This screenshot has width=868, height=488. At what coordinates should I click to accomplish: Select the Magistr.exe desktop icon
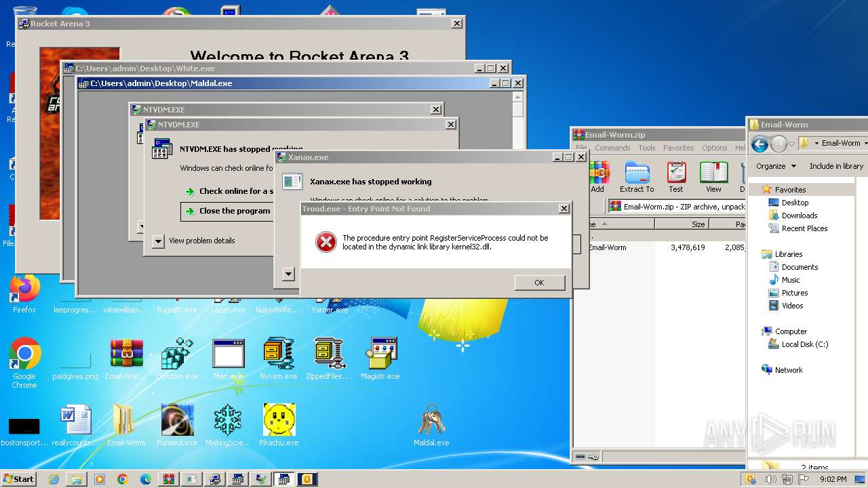pos(380,360)
